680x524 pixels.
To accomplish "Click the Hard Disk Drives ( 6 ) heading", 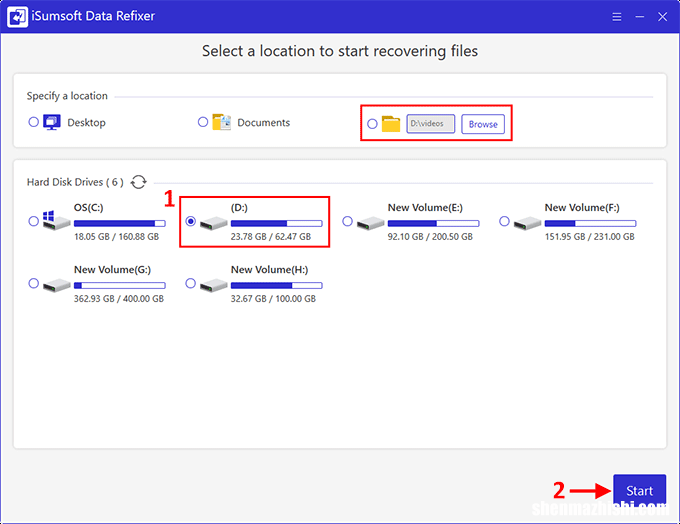I will (75, 182).
